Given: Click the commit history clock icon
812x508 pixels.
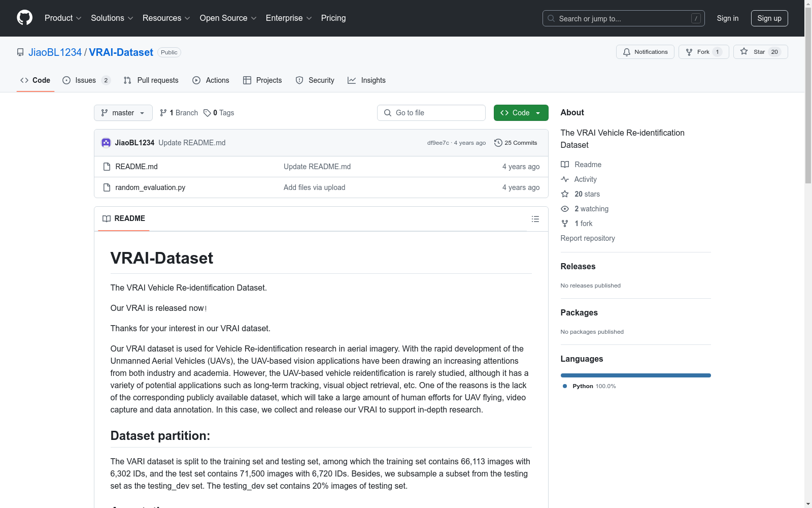Looking at the screenshot, I should (x=498, y=143).
